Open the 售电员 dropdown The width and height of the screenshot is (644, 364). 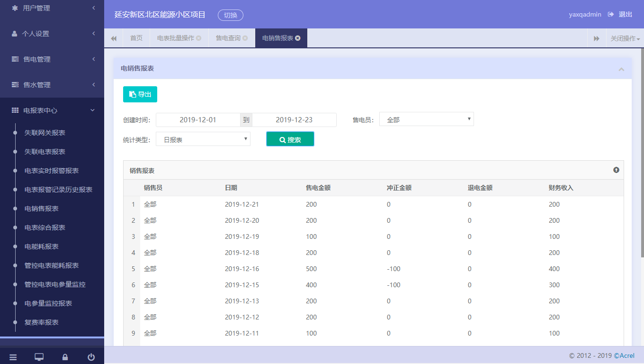tap(427, 119)
